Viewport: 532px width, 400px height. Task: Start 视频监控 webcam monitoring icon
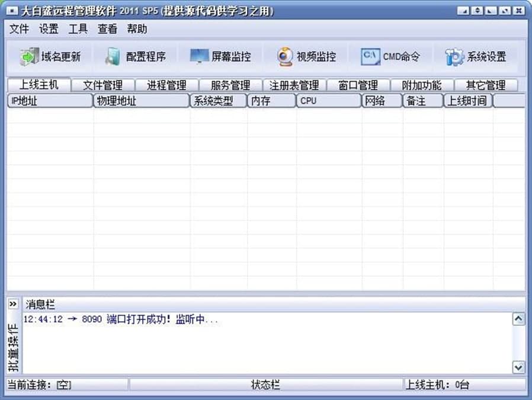[x=285, y=57]
